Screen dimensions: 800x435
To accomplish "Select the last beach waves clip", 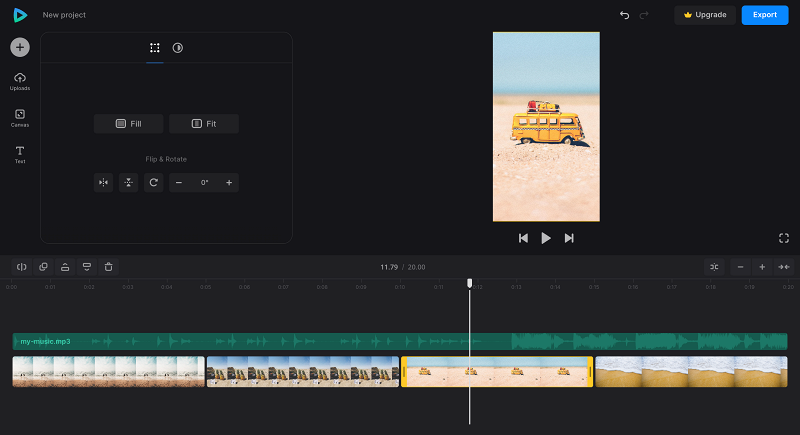I will pos(691,371).
